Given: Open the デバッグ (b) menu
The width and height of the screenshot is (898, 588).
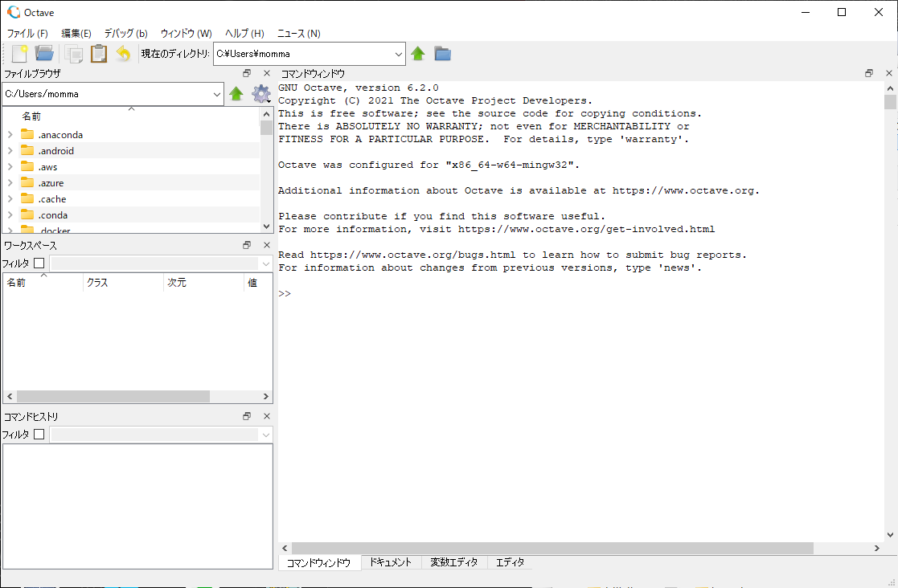Looking at the screenshot, I should click(x=126, y=33).
